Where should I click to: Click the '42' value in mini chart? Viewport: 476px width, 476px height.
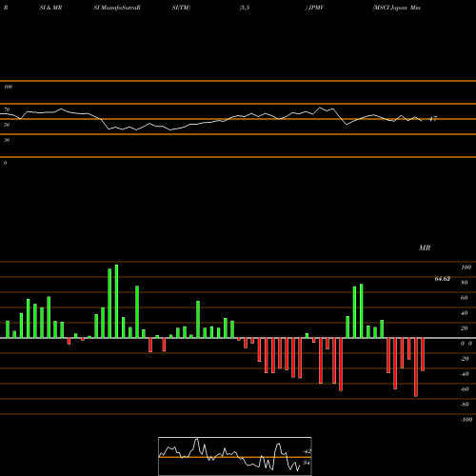click(307, 451)
